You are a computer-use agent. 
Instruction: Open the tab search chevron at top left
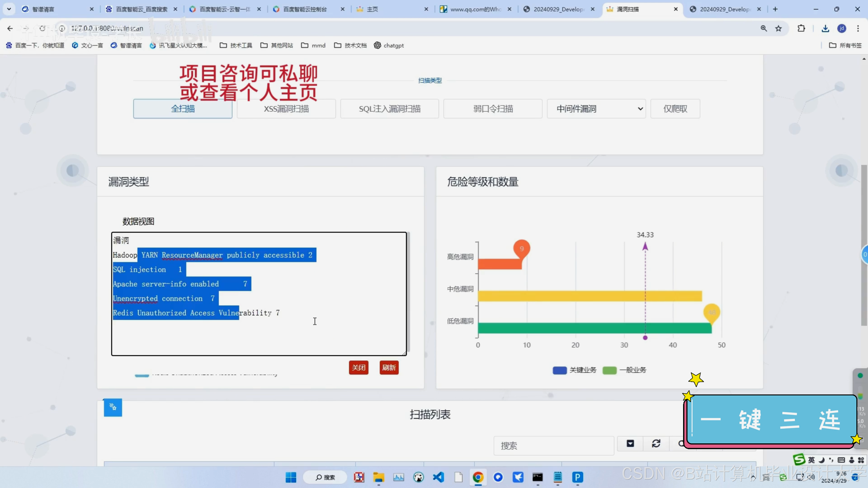pyautogui.click(x=9, y=9)
